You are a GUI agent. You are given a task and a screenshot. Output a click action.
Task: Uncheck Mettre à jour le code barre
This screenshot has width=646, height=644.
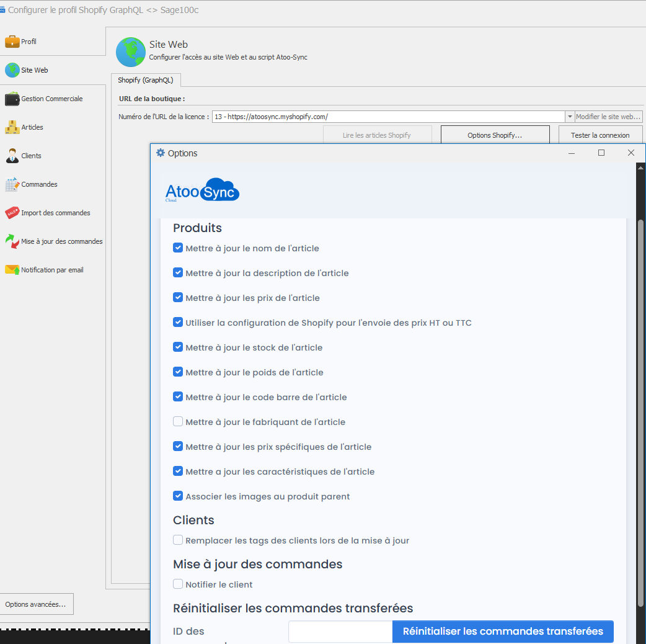[x=177, y=396]
